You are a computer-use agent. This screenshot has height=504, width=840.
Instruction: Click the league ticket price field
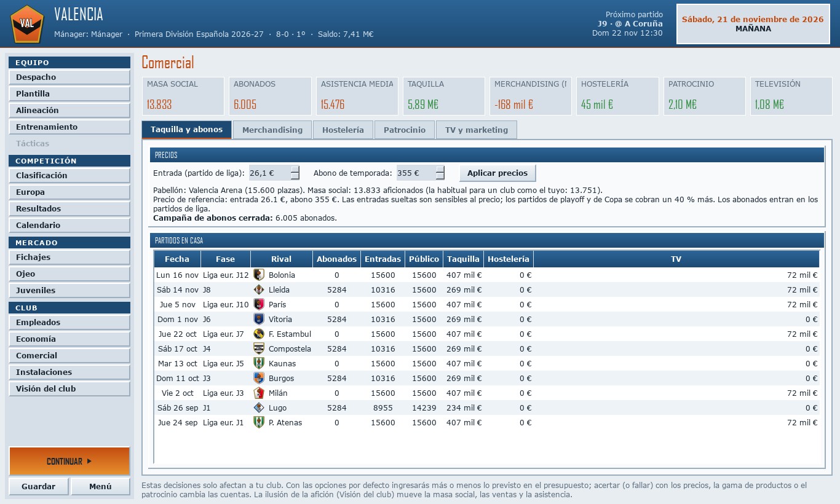(x=269, y=173)
